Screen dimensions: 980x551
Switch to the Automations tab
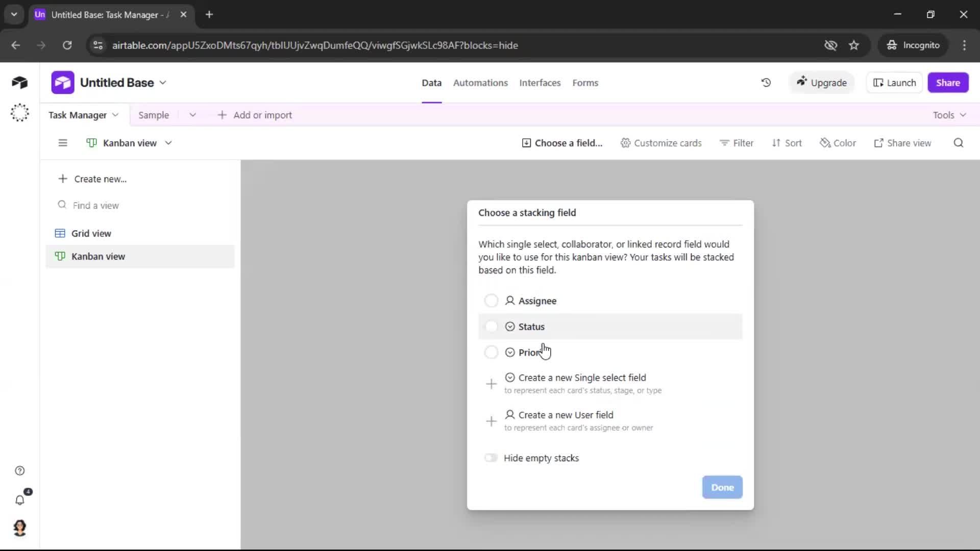[x=480, y=83]
